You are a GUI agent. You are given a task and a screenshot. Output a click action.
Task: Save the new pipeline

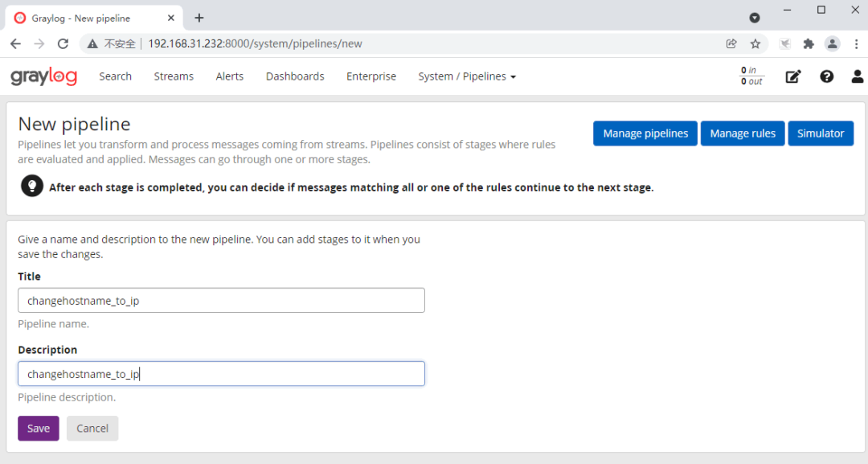pyautogui.click(x=39, y=429)
